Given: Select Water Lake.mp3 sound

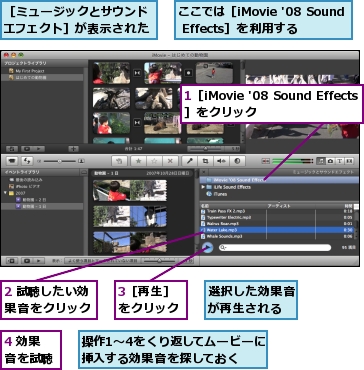Looking at the screenshot, I should click(x=277, y=230).
